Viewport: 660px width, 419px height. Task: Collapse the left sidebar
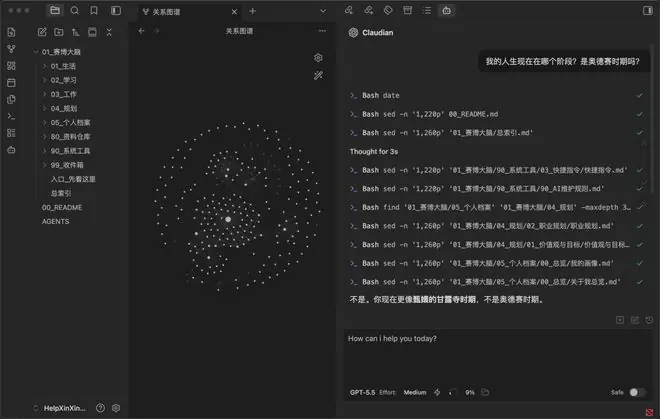click(x=116, y=11)
